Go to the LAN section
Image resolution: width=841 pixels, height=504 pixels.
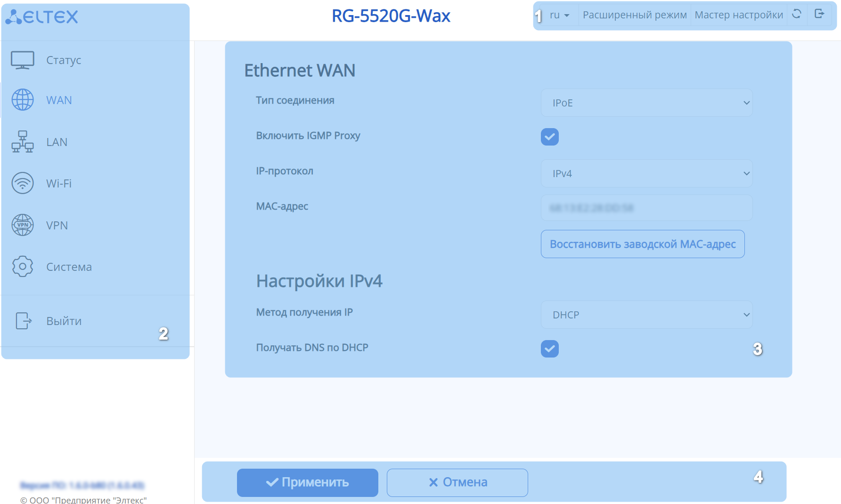57,142
